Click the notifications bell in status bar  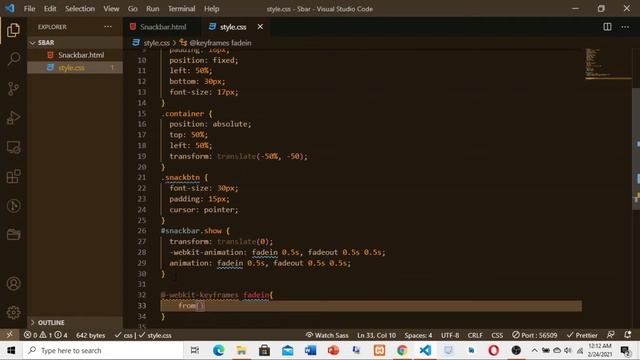628,335
